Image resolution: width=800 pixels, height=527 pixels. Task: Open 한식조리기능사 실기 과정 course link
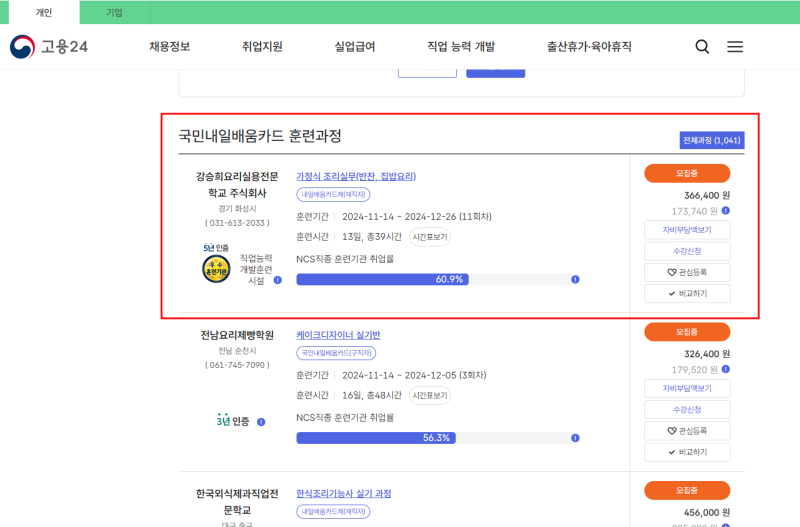coord(344,494)
